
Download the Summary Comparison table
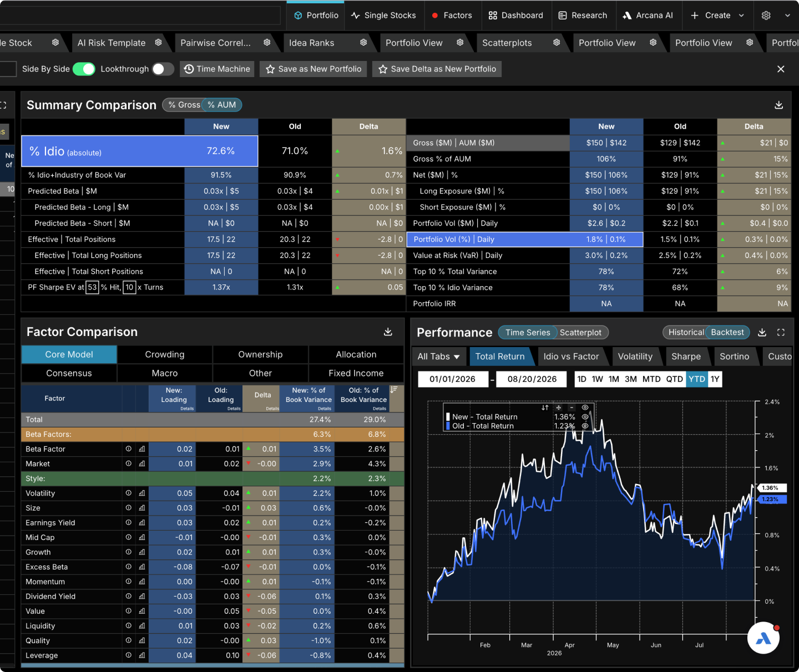click(778, 105)
